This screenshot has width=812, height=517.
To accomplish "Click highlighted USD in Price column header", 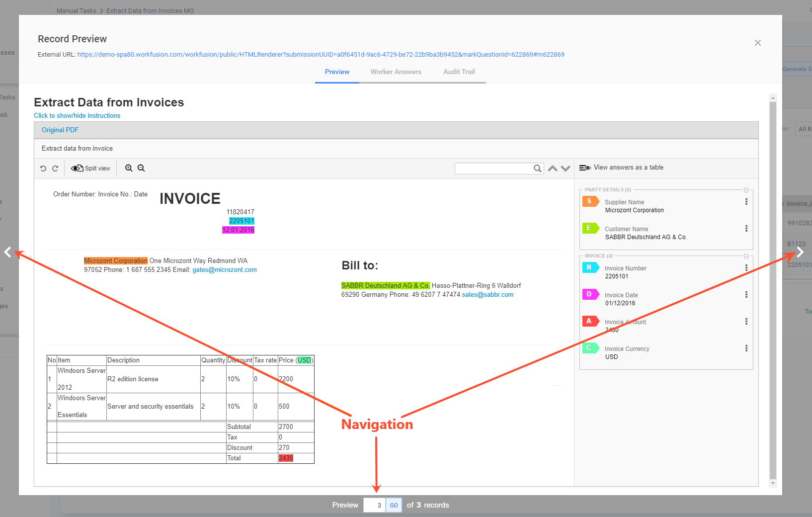I will [304, 360].
